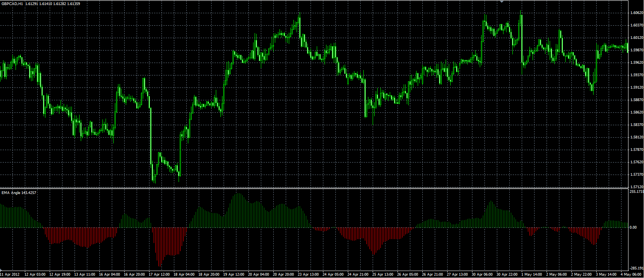The width and height of the screenshot is (644, 278).
Task: Click the 1.57370 price axis label
Action: click(637, 175)
